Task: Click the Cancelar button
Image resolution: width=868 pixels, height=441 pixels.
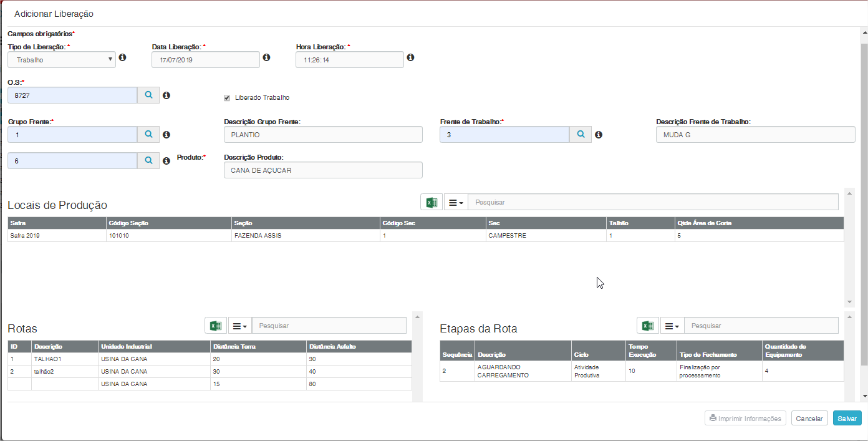Action: tap(809, 419)
